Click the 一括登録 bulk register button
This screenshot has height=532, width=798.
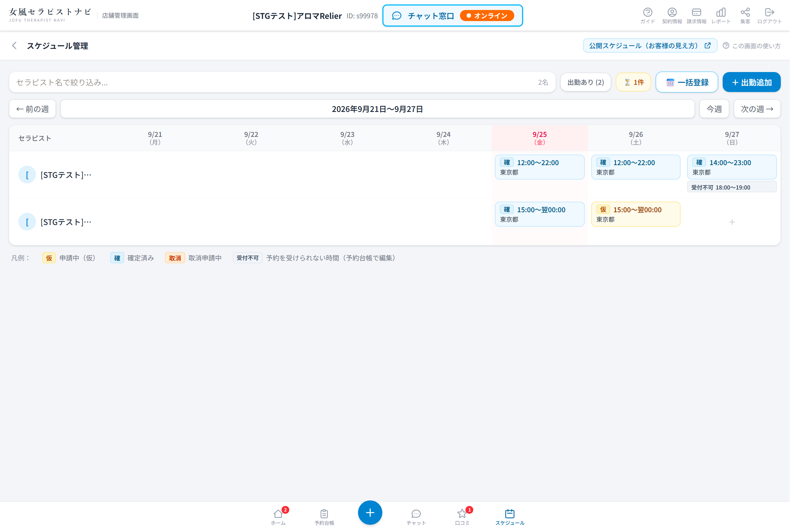pyautogui.click(x=694, y=83)
